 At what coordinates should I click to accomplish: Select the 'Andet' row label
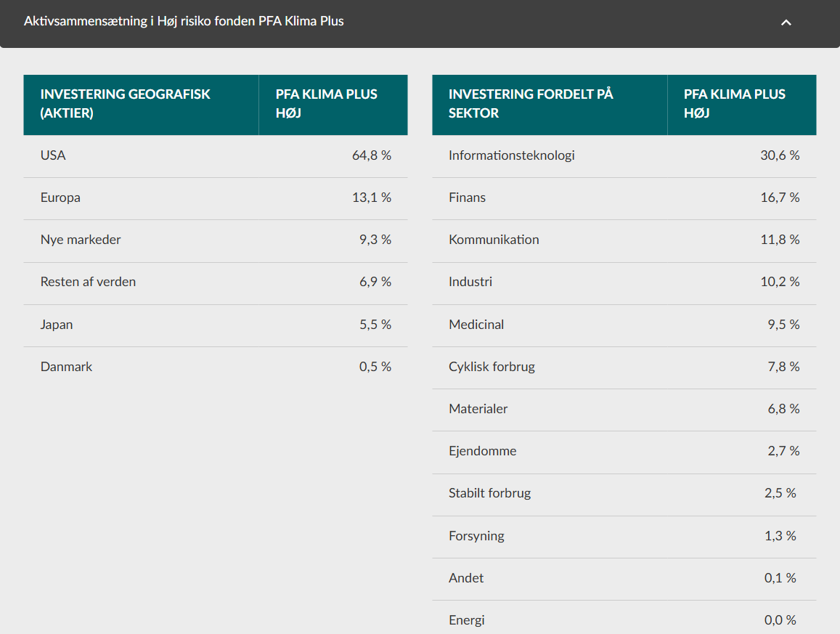click(x=466, y=578)
